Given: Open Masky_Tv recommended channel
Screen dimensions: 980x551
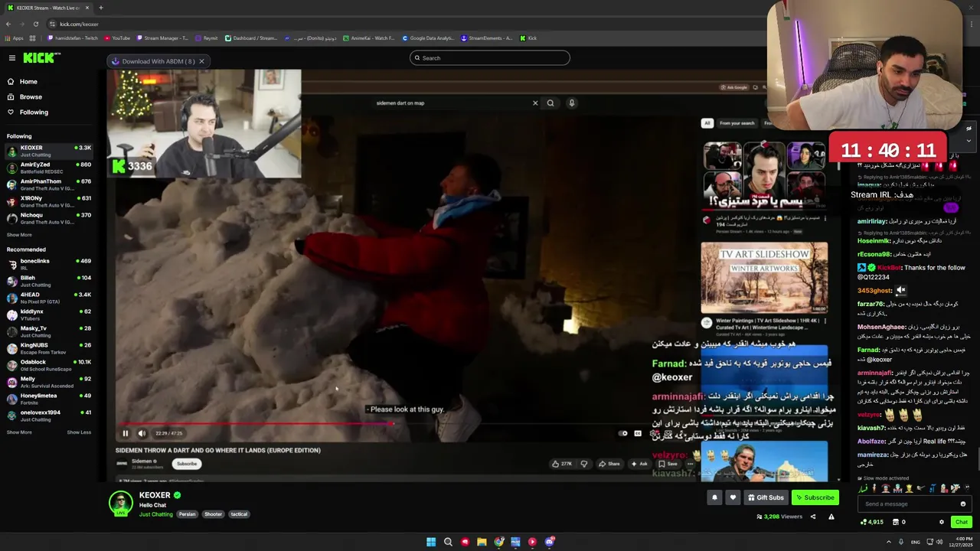Looking at the screenshot, I should tap(49, 331).
